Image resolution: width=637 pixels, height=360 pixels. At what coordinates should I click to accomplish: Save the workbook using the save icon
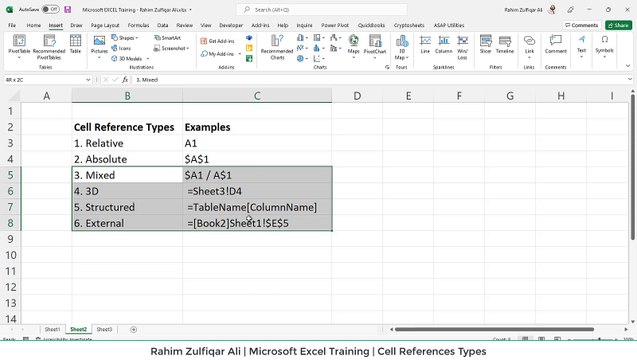(68, 9)
